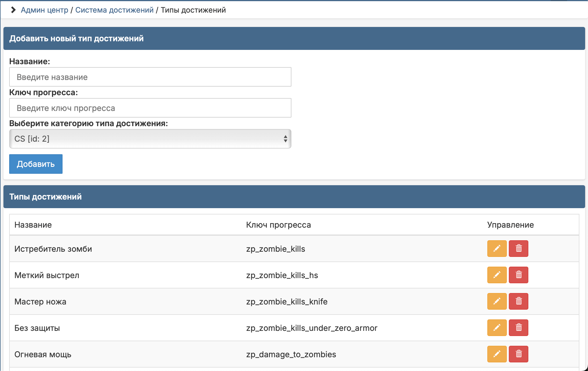588x371 pixels.
Task: Delete the Истребитель зомби achievement type
Action: click(518, 248)
